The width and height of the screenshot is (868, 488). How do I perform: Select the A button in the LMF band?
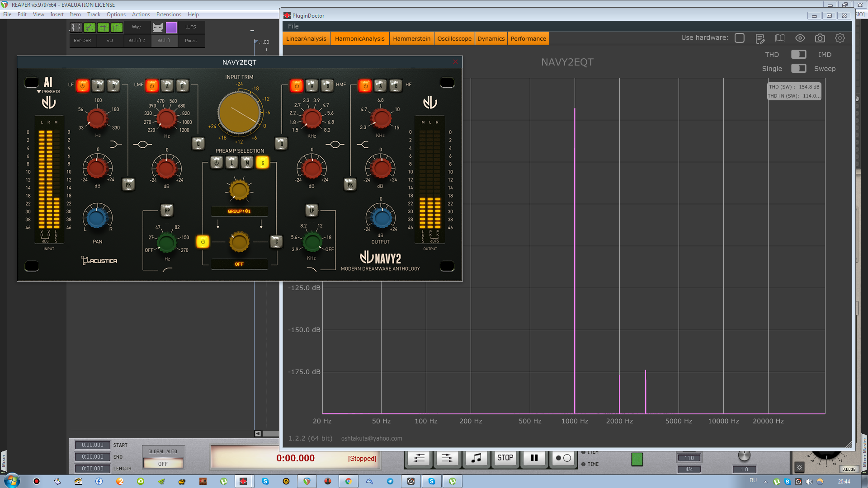click(x=167, y=85)
